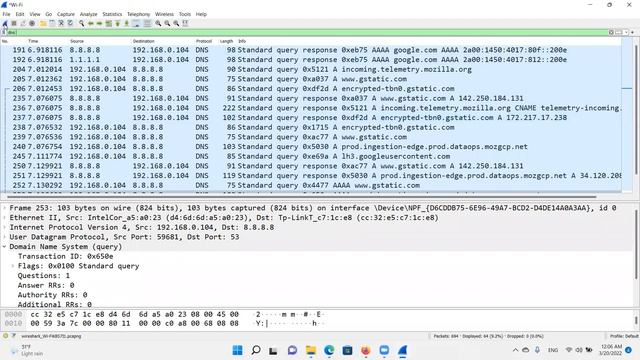Go forward in packet history
Viewport: 640px width, 360px height.
tap(99, 24)
